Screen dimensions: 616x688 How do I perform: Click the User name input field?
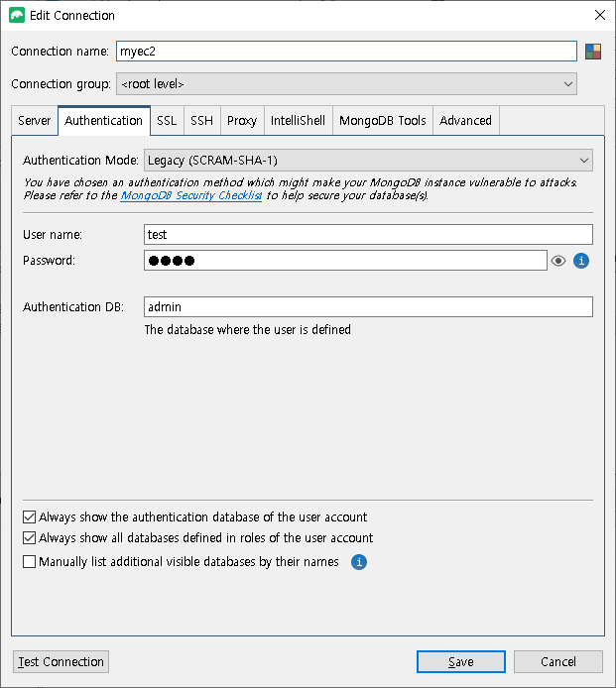pos(368,234)
